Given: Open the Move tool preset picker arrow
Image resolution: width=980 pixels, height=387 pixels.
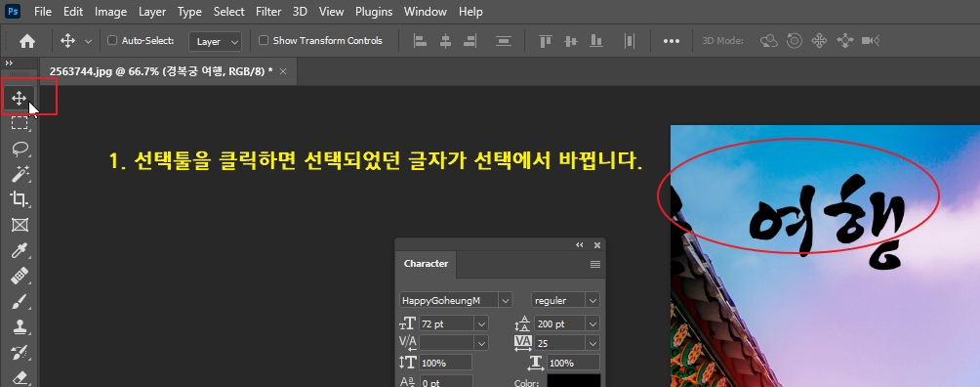Looking at the screenshot, I should [x=88, y=41].
